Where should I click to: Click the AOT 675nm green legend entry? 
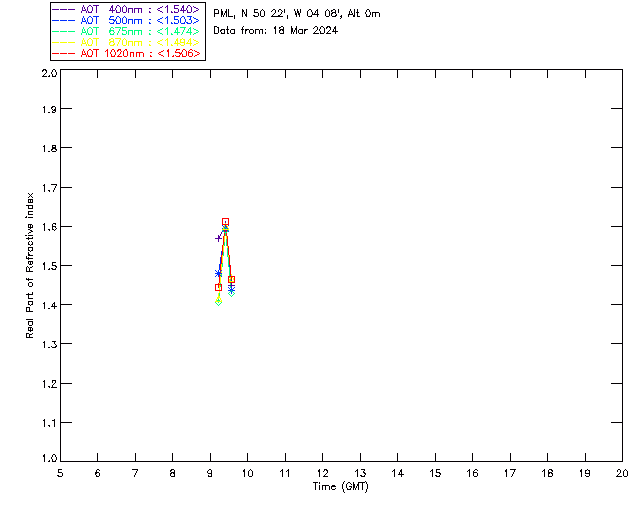click(x=126, y=31)
